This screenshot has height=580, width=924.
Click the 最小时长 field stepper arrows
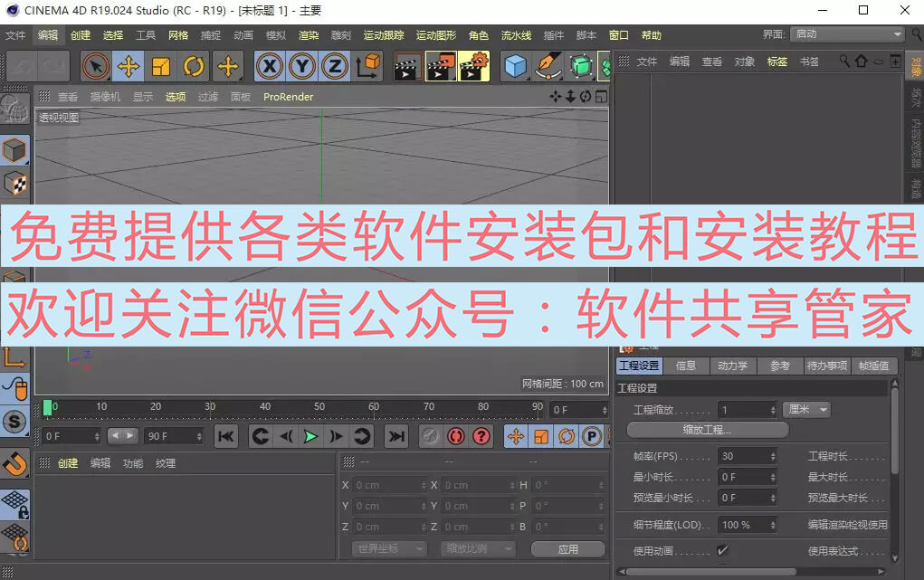[773, 477]
